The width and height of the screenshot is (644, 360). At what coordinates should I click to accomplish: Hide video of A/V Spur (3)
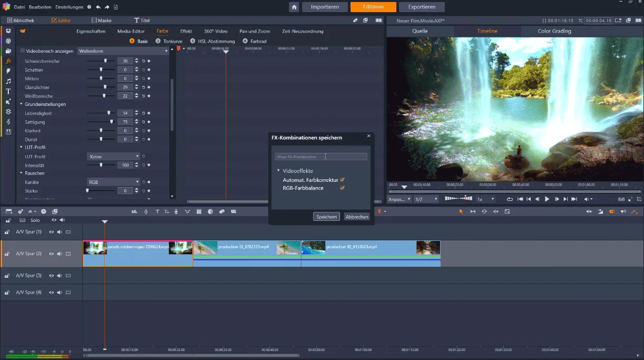point(52,276)
